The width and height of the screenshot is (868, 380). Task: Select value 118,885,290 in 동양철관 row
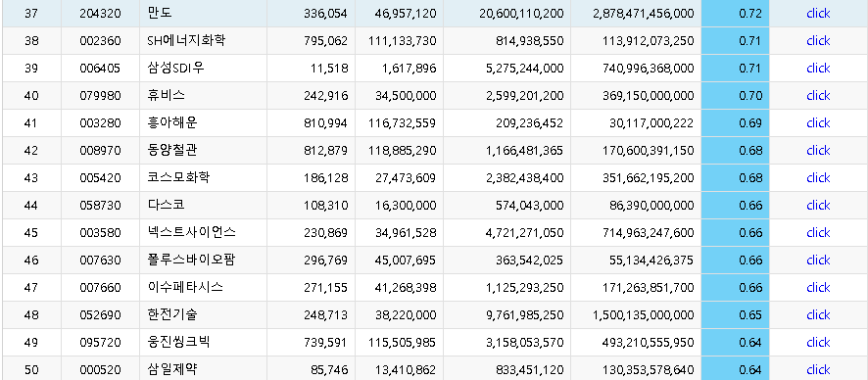[x=403, y=151]
